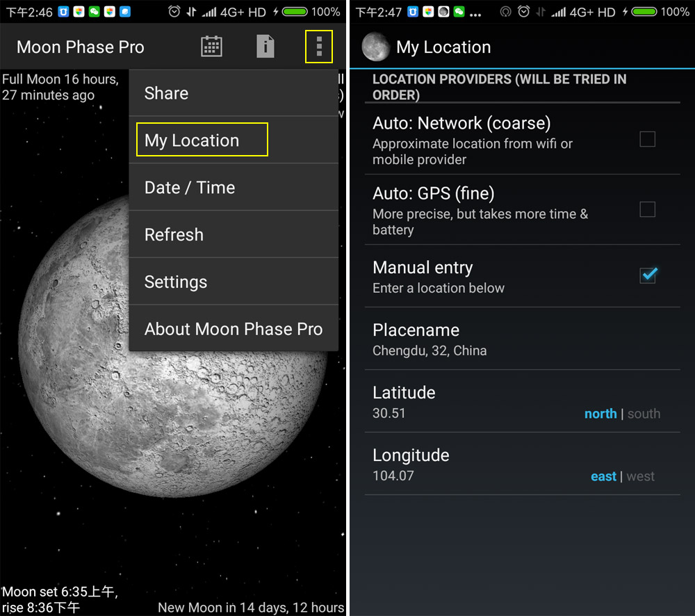Select east for longitude
This screenshot has width=695, height=616.
pyautogui.click(x=603, y=476)
